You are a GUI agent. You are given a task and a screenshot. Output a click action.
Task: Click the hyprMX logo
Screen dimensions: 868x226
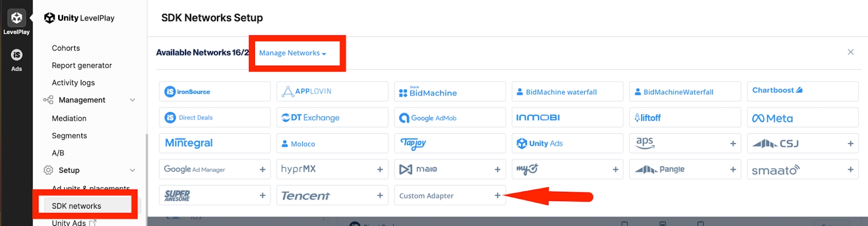(x=298, y=169)
